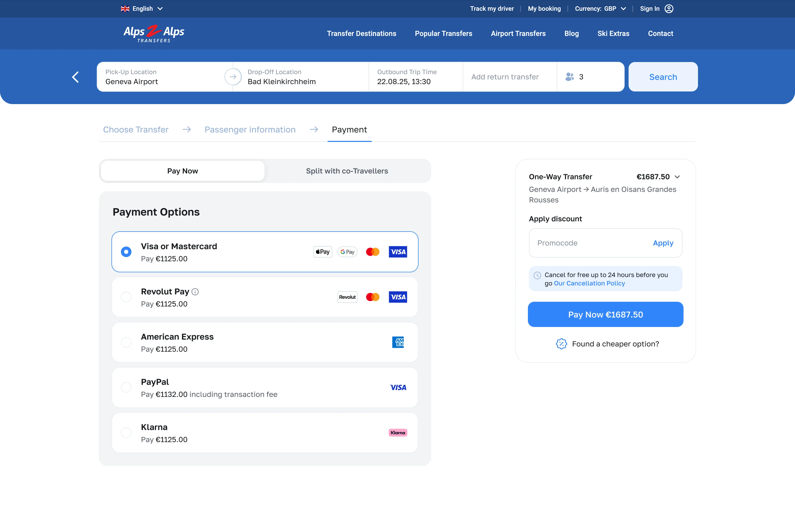Screen dimensions: 795x532
Task: Open Our Cancellation Policy link
Action: 589,283
